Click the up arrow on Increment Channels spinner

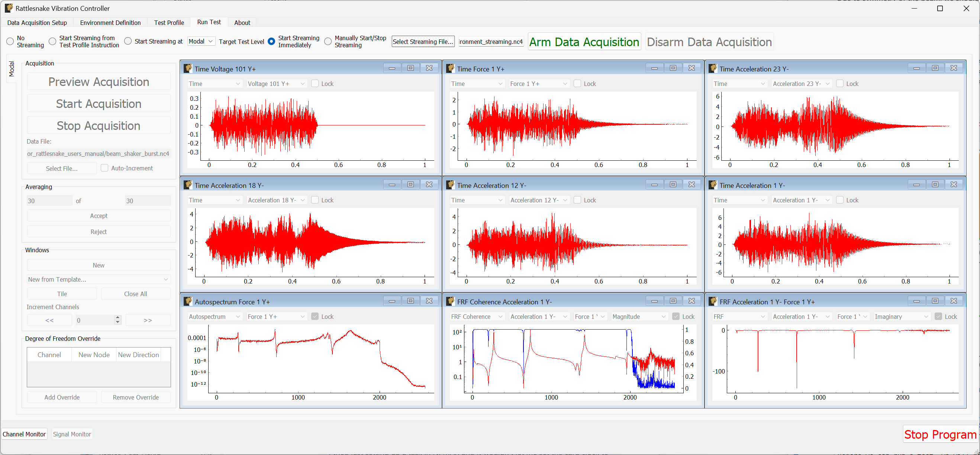[117, 317]
